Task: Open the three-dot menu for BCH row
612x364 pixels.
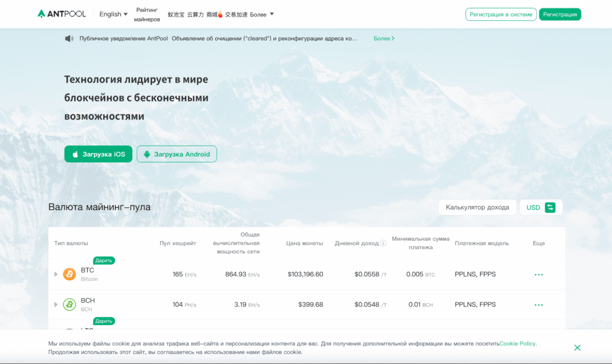Action: [x=539, y=305]
